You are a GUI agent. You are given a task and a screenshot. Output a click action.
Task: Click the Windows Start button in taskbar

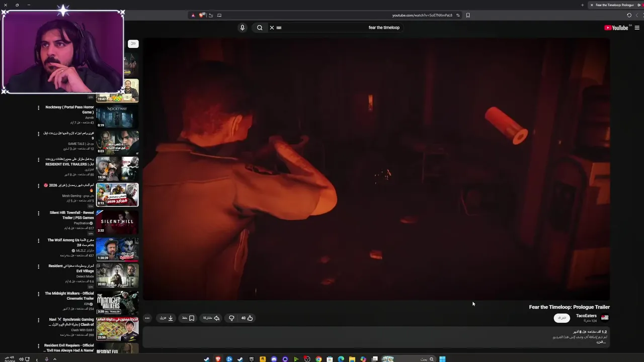[x=442, y=359]
